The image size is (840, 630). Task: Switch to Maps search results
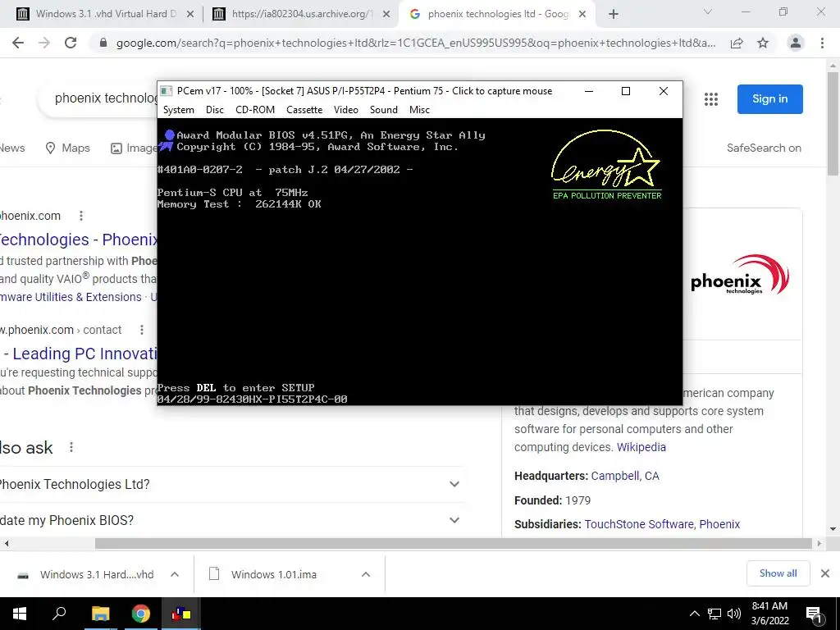tap(67, 148)
